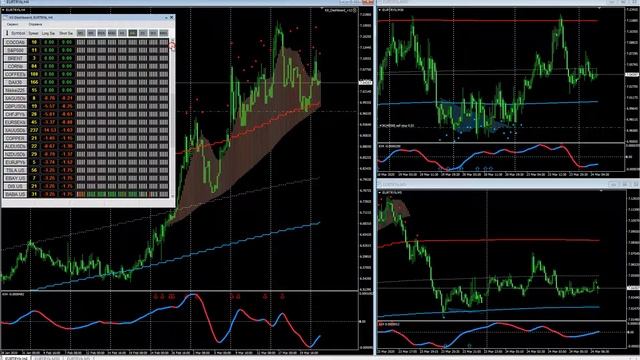Select the COCOA symbol button in dashboard
Image resolution: width=640 pixels, height=360 pixels.
point(16,42)
